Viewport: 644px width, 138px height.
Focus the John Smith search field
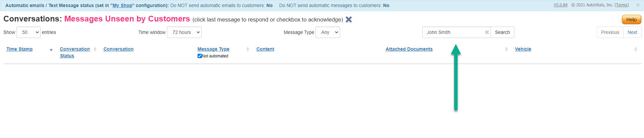pos(454,32)
